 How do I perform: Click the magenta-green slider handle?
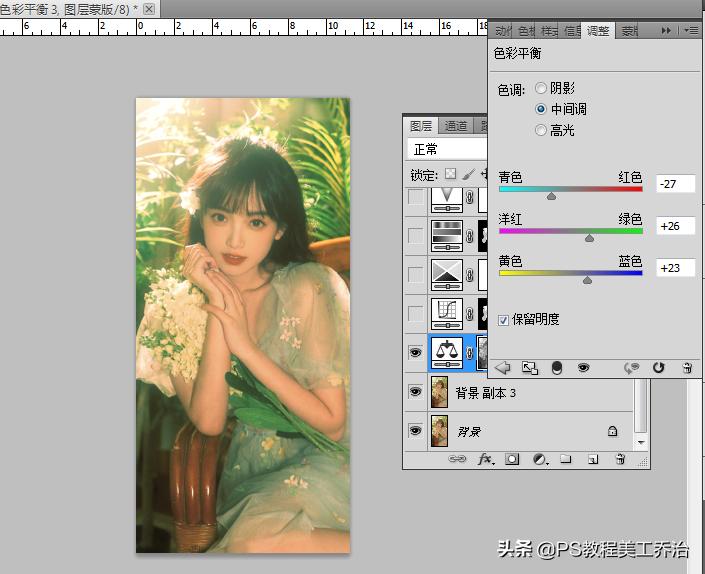point(589,238)
